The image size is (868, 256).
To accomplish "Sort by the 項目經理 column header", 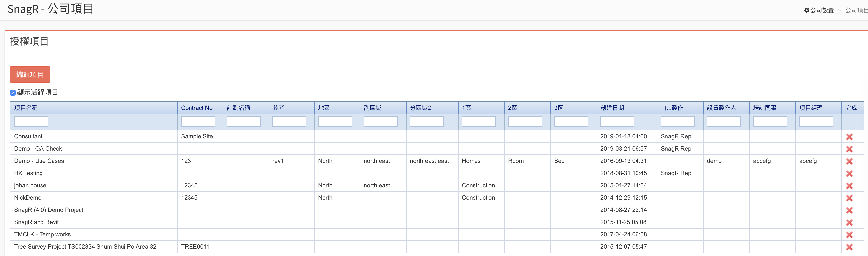I will click(818, 108).
